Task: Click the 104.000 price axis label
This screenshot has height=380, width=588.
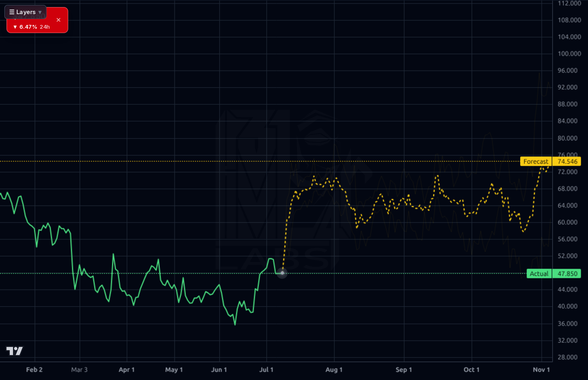Action: click(x=569, y=37)
